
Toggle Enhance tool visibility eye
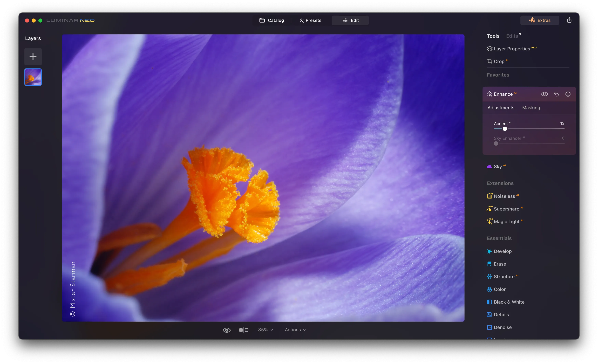point(544,94)
